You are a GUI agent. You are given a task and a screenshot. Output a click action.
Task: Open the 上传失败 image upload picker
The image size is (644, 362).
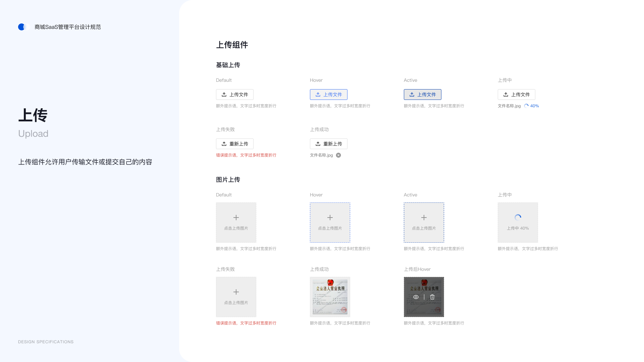coord(236,297)
